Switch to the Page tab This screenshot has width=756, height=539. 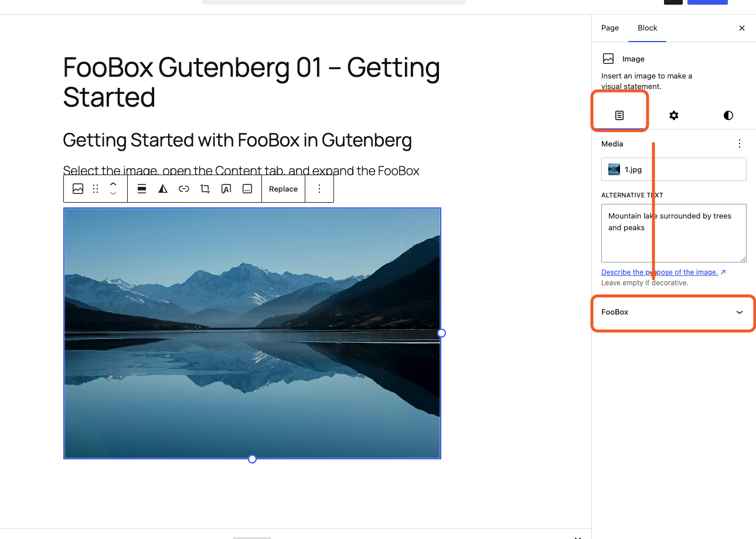[x=610, y=28]
